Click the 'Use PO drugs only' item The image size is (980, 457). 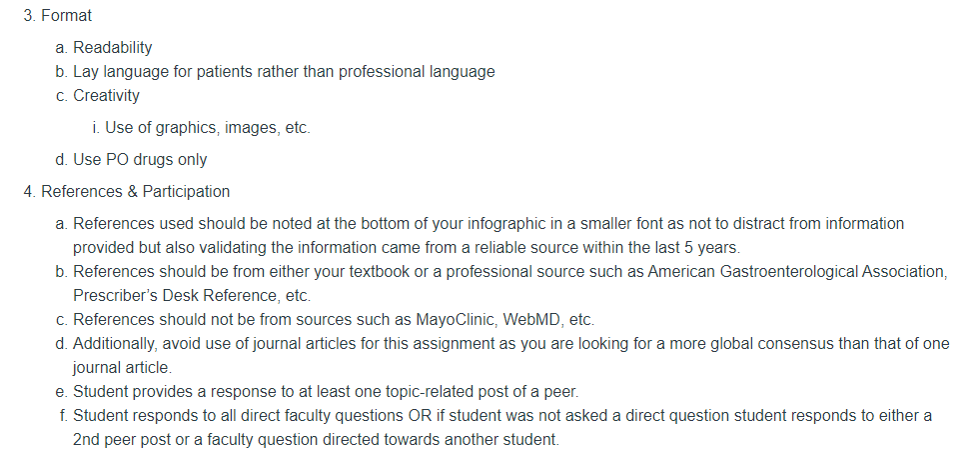click(140, 160)
